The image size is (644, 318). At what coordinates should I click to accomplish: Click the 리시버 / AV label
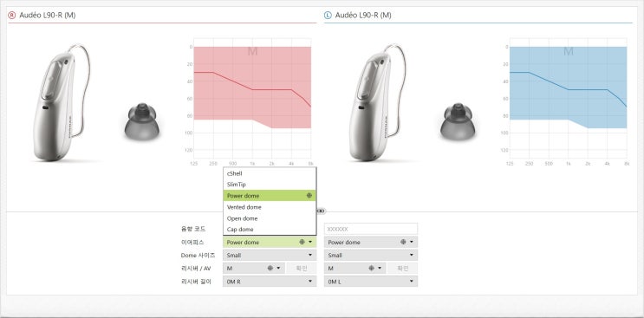point(196,269)
